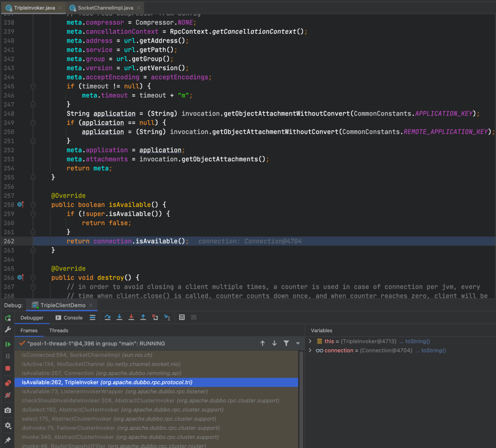496x448 pixels.
Task: Click override gutter icon at line 266
Action: pos(21,277)
